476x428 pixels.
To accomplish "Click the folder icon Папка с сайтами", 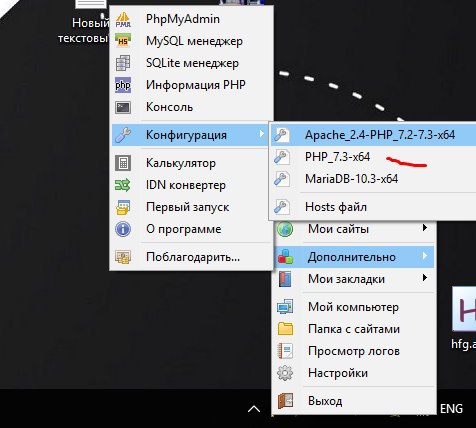I will (285, 329).
